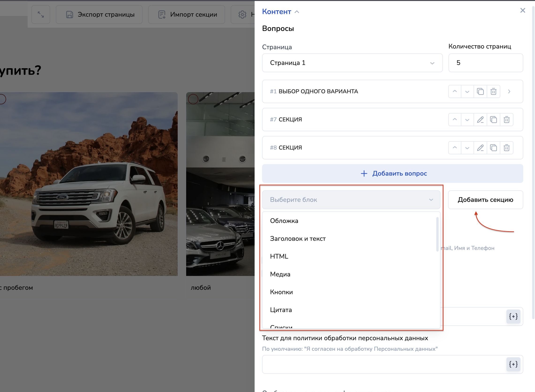
Task: Click Добавить секцию button
Action: [485, 200]
